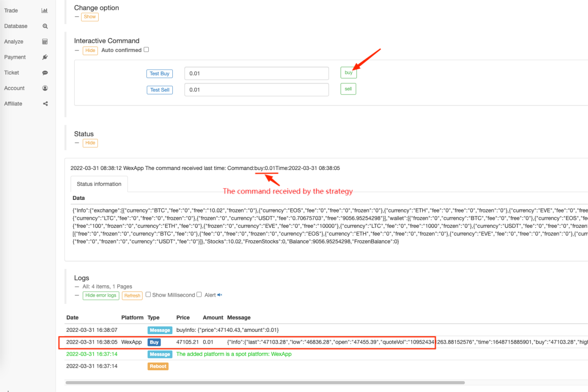588x392 pixels.
Task: Enable the Auto confirmed checkbox
Action: (x=146, y=50)
